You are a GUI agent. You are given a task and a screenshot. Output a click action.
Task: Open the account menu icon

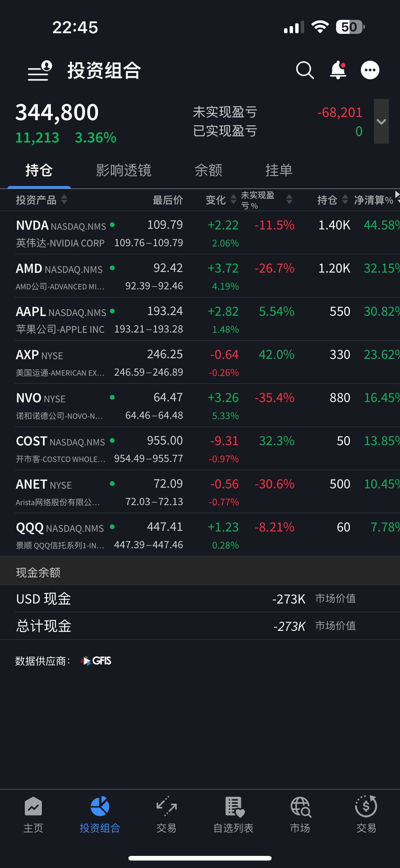click(40, 71)
